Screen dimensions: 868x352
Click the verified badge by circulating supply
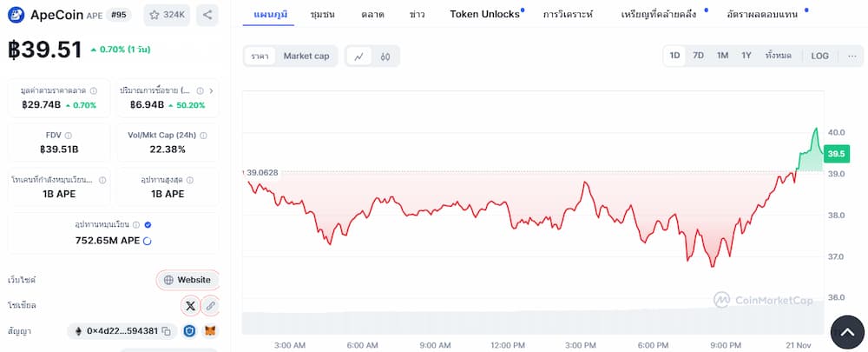tap(148, 224)
